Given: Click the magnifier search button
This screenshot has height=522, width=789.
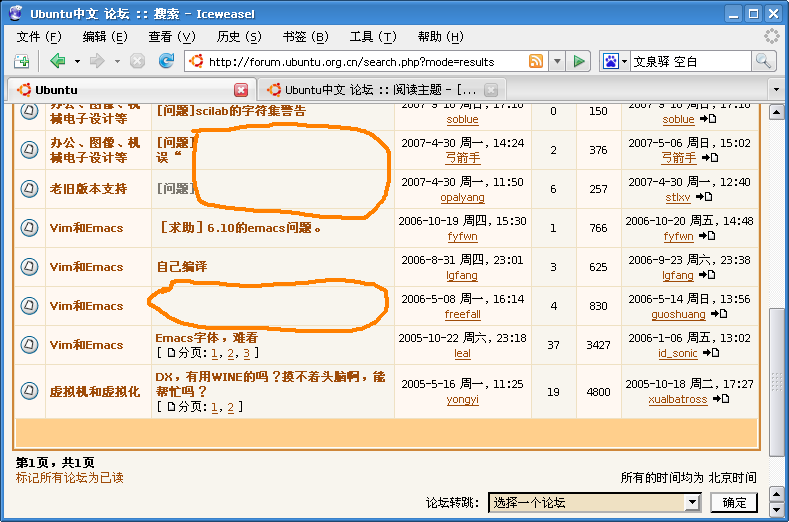Looking at the screenshot, I should [x=763, y=61].
